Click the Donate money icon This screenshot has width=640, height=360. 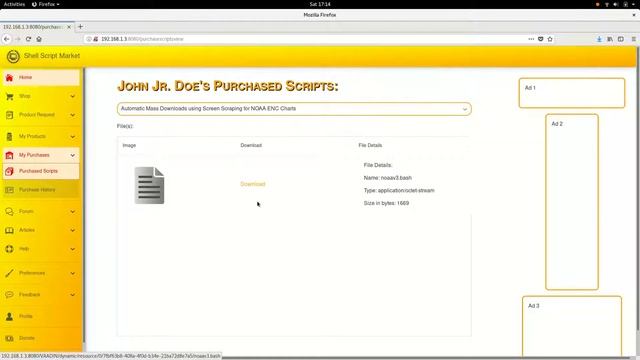[x=9, y=338]
